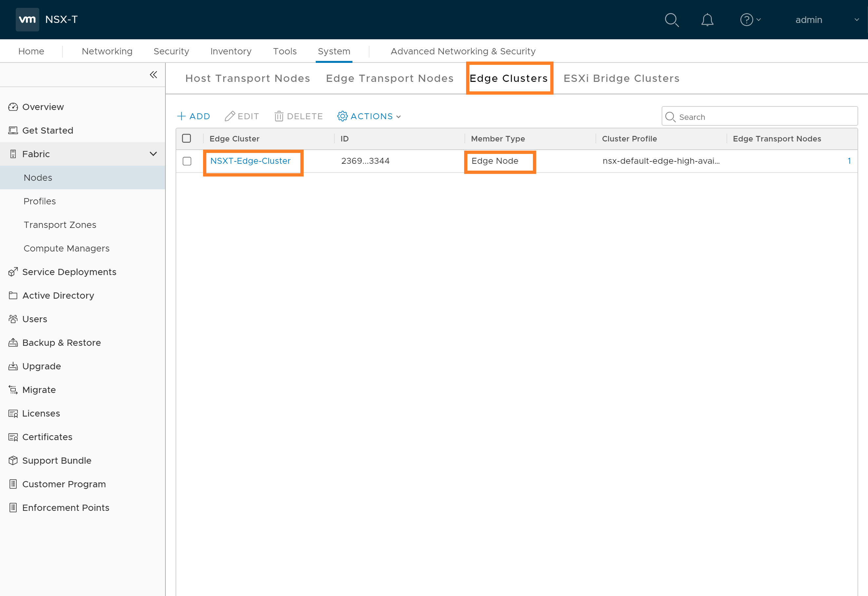
Task: Expand the ACTIONS dropdown menu
Action: [369, 117]
